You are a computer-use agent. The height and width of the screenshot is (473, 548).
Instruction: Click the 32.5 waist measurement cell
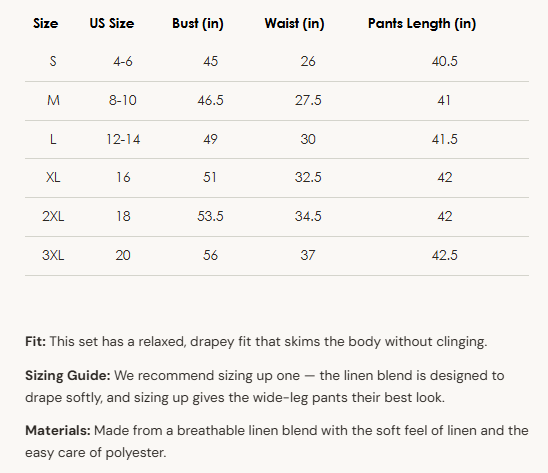(x=308, y=178)
